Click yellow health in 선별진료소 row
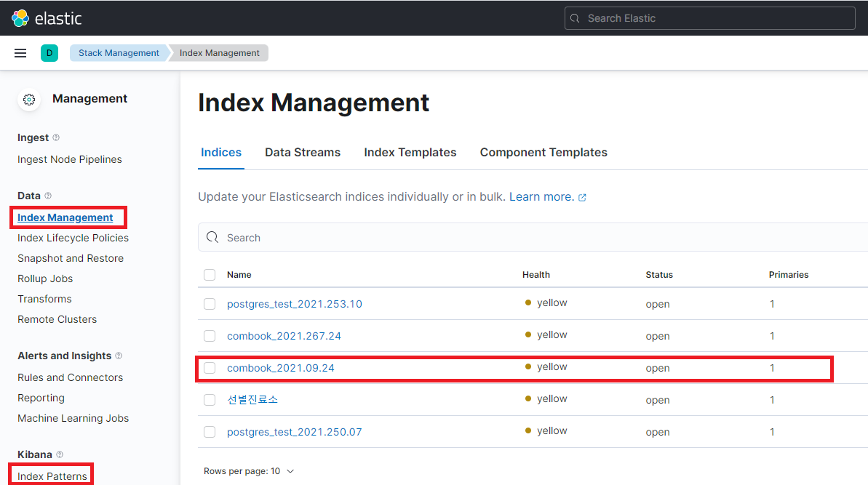 [546, 398]
